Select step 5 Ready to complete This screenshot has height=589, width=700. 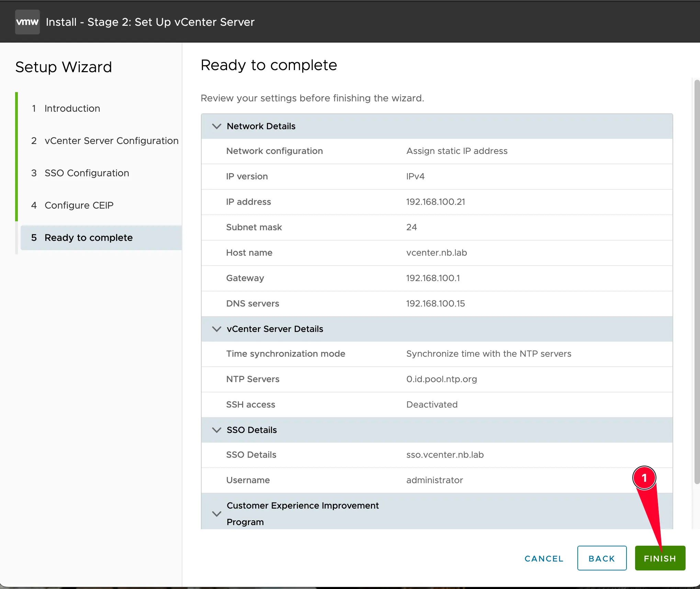pyautogui.click(x=101, y=237)
